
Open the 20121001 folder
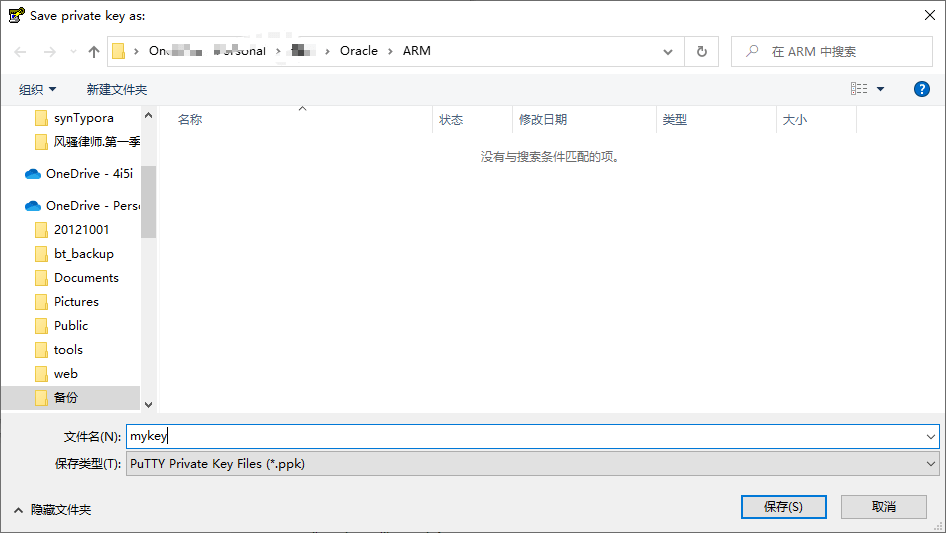coord(81,230)
